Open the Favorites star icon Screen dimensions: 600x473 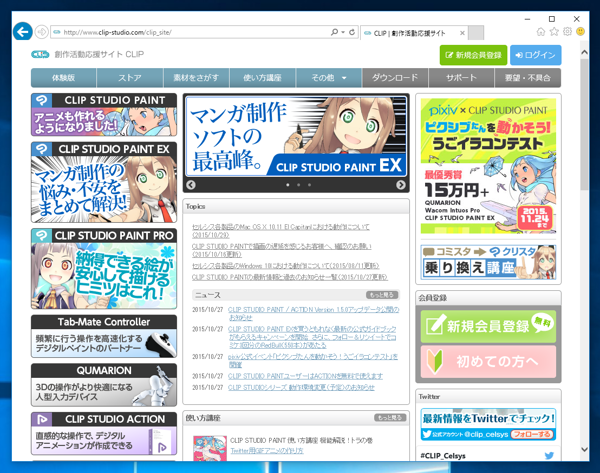point(554,32)
